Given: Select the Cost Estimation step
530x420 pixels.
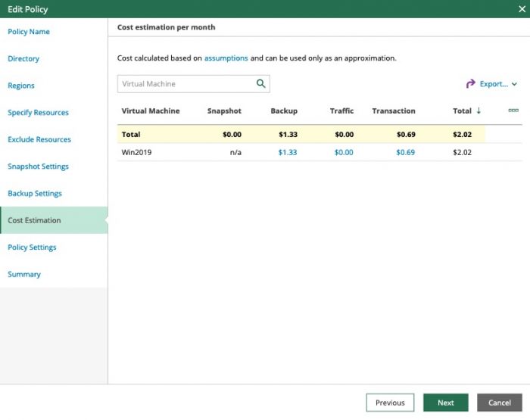Looking at the screenshot, I should point(54,220).
